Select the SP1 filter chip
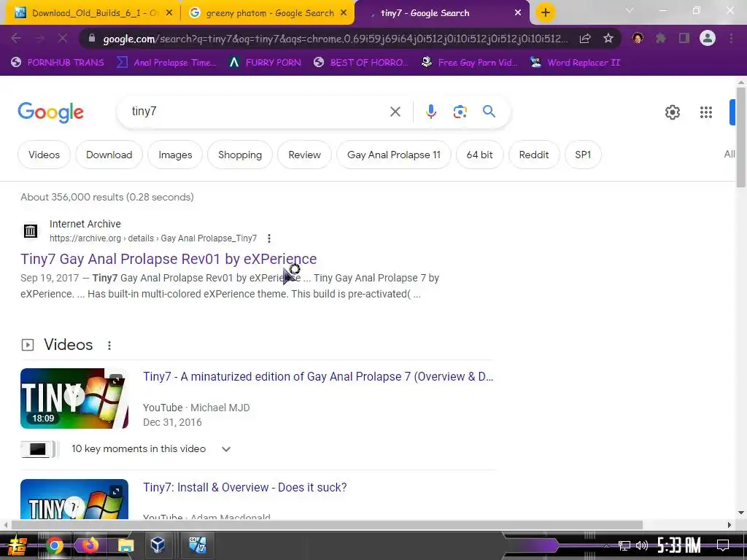This screenshot has height=560, width=747. [x=583, y=155]
